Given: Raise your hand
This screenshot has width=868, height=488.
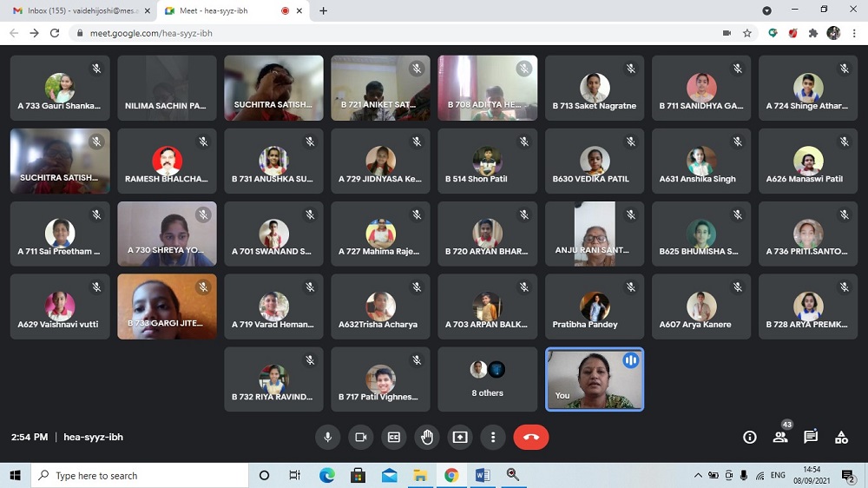Looking at the screenshot, I should 427,438.
